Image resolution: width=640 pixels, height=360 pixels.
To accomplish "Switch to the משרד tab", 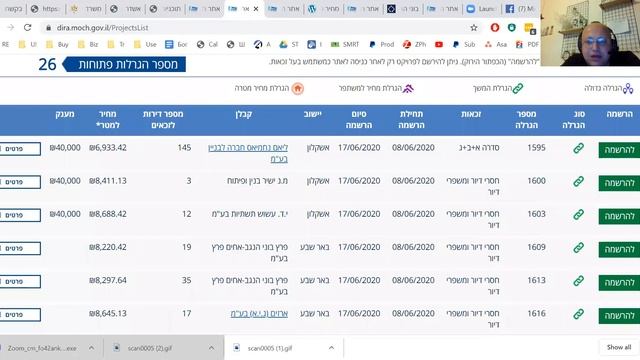I will click(87, 9).
